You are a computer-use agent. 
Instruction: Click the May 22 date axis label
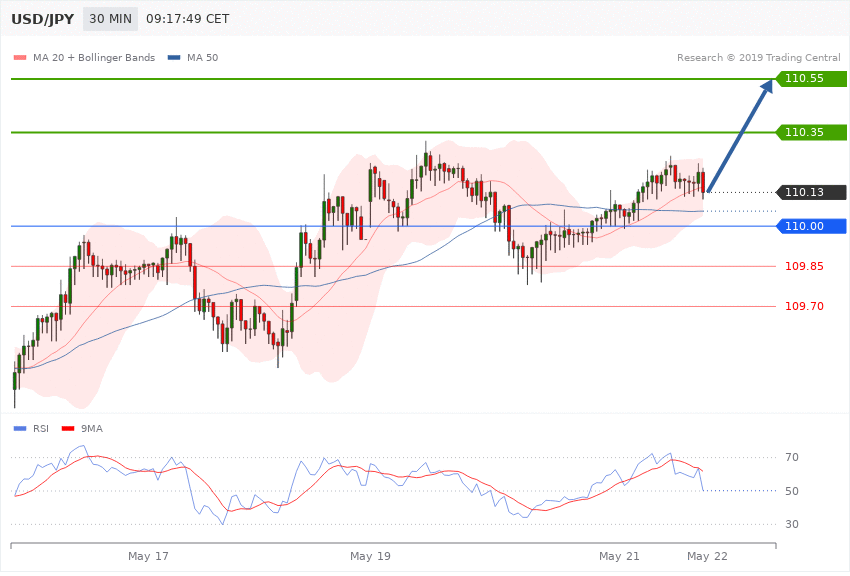707,556
